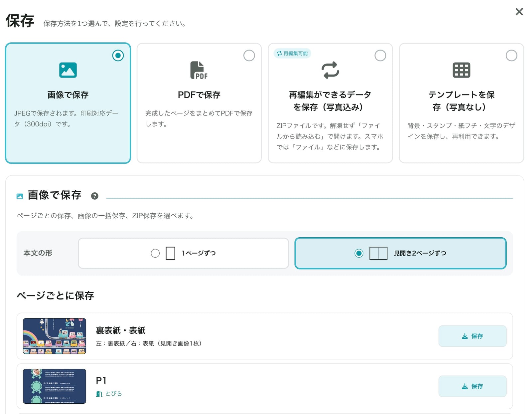Click the 見開き2ページずつ option label
532x414 pixels.
coord(420,253)
